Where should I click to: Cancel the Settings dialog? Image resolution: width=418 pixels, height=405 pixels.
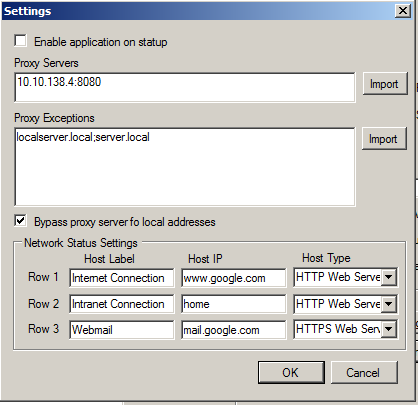[x=364, y=372]
